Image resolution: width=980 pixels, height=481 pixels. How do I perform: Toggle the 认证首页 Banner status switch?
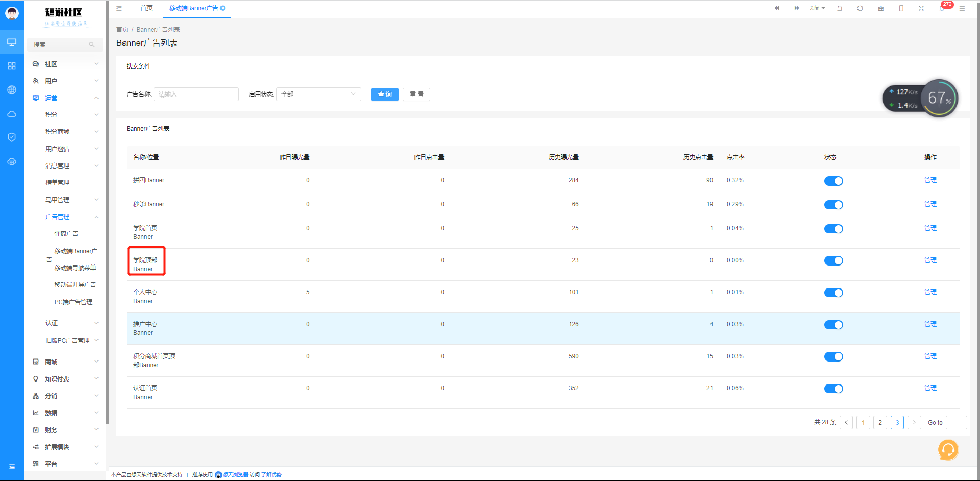tap(834, 389)
